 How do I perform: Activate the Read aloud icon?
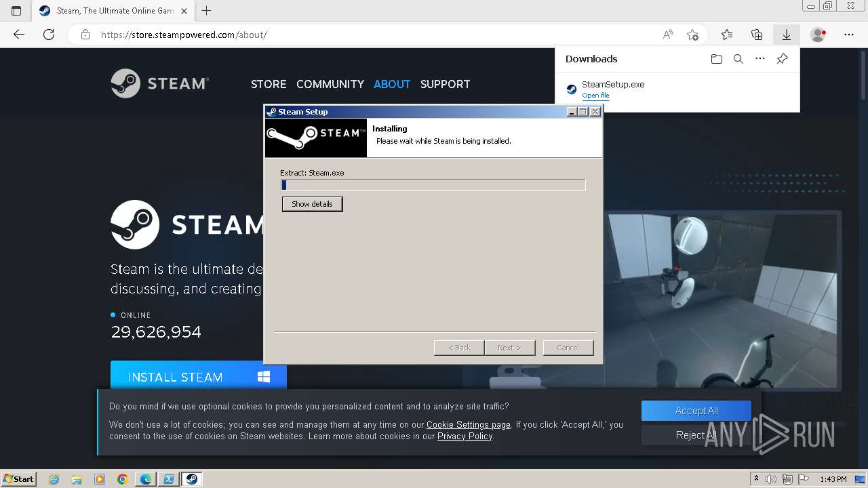click(x=668, y=35)
